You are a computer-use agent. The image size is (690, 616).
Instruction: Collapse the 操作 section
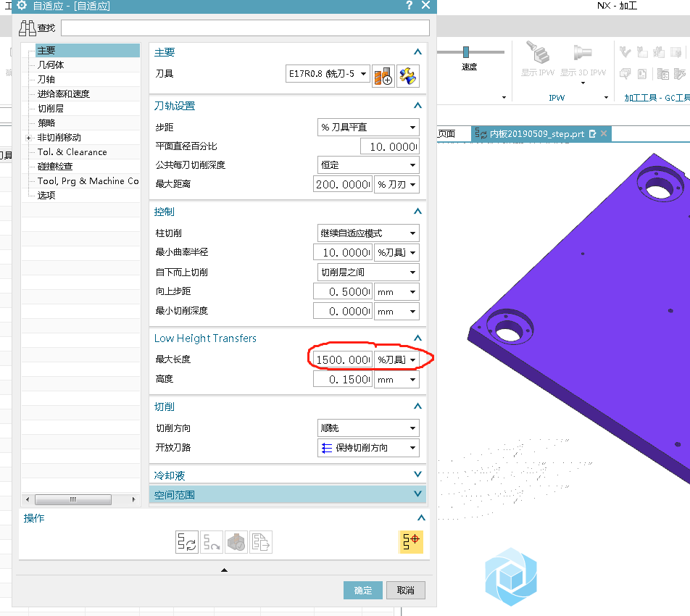pyautogui.click(x=422, y=518)
